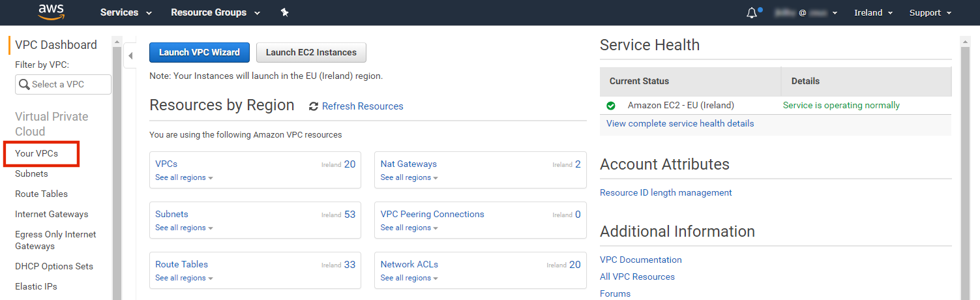Image resolution: width=980 pixels, height=300 pixels.
Task: Open Route Tables in the sidebar
Action: pyautogui.click(x=41, y=194)
